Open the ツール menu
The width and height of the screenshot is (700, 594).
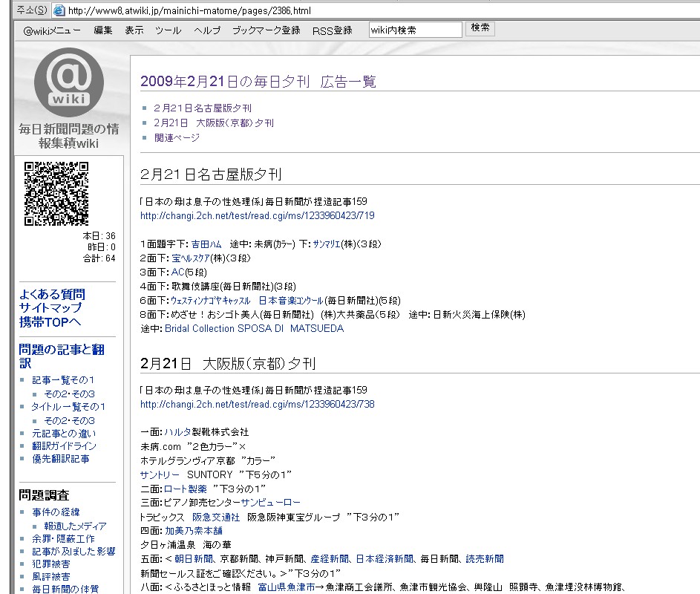169,30
